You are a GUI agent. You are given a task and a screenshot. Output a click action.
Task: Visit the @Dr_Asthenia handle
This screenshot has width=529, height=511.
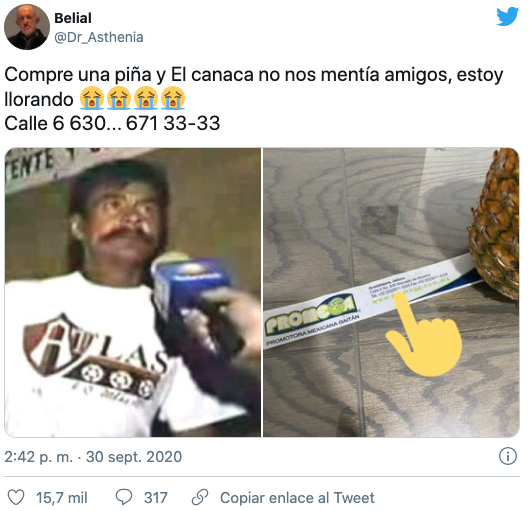coord(99,37)
